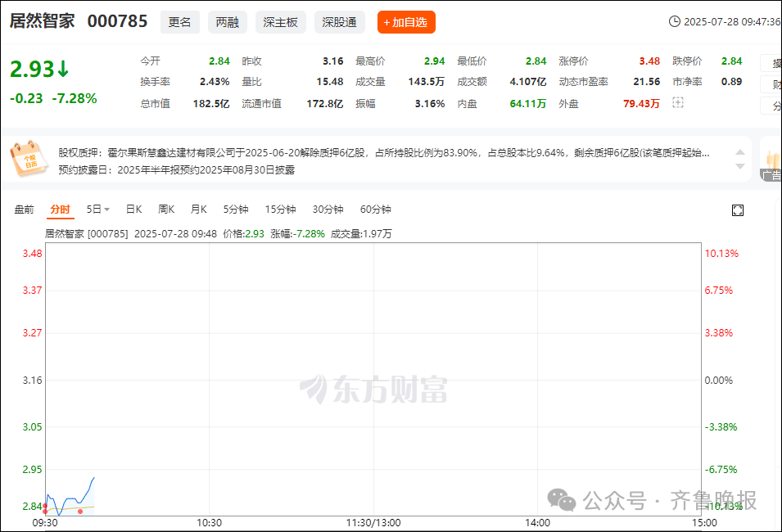This screenshot has height=532, width=782.
Task: Switch to 日K chart tab
Action: 133,210
